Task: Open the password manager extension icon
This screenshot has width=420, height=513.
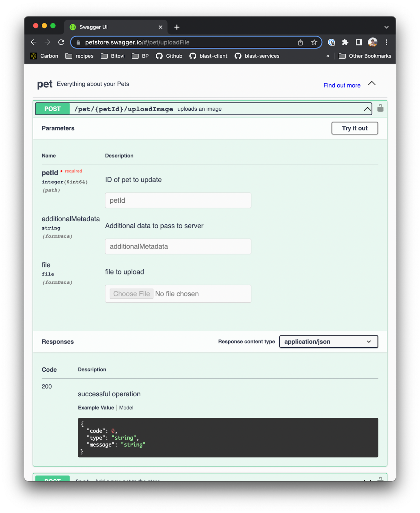Action: (x=331, y=42)
